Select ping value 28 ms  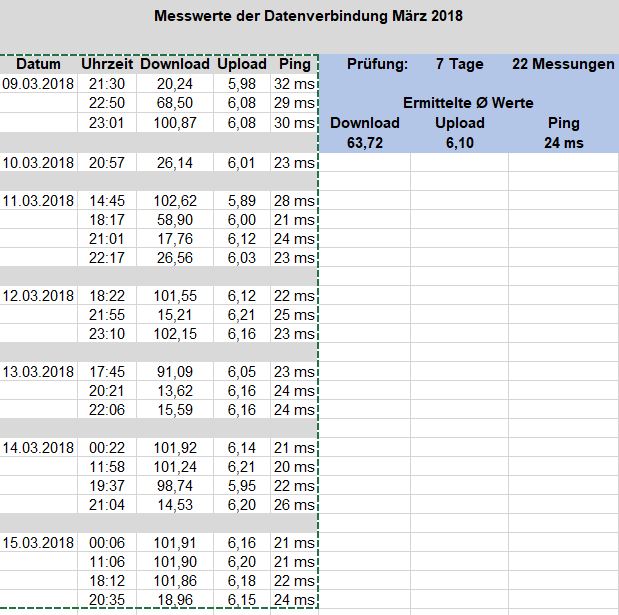[294, 201]
